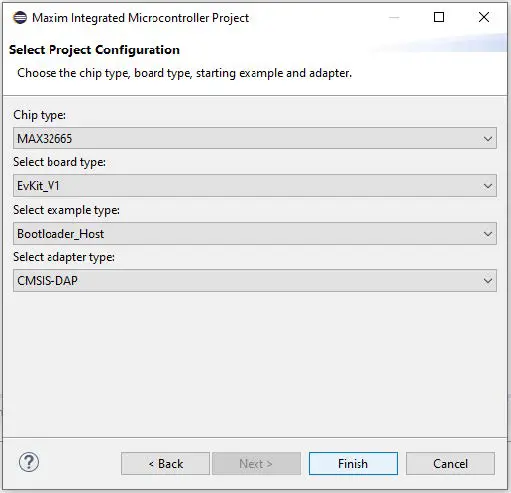
Task: Open the example type dropdown showing Bootloader_Host
Action: [x=255, y=233]
